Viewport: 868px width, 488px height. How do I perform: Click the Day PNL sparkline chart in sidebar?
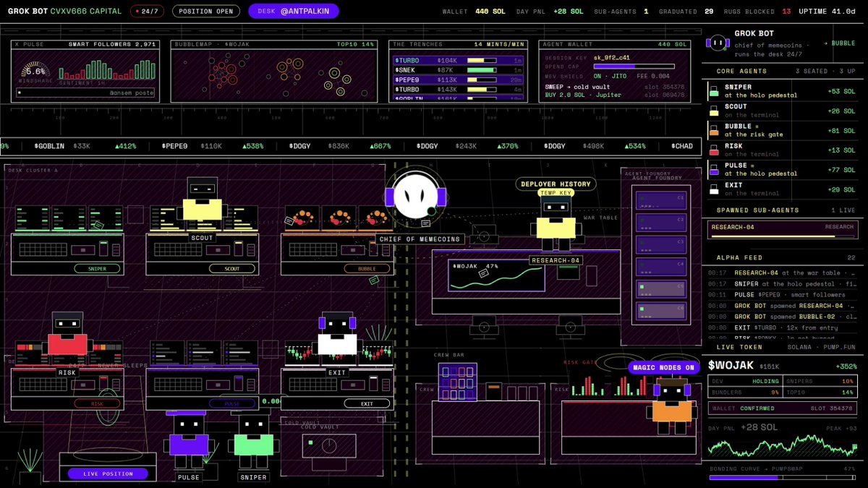point(783,445)
